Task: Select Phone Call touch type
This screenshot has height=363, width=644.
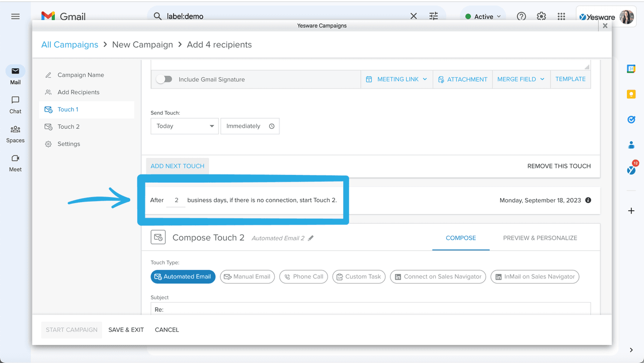Action: [x=303, y=277]
